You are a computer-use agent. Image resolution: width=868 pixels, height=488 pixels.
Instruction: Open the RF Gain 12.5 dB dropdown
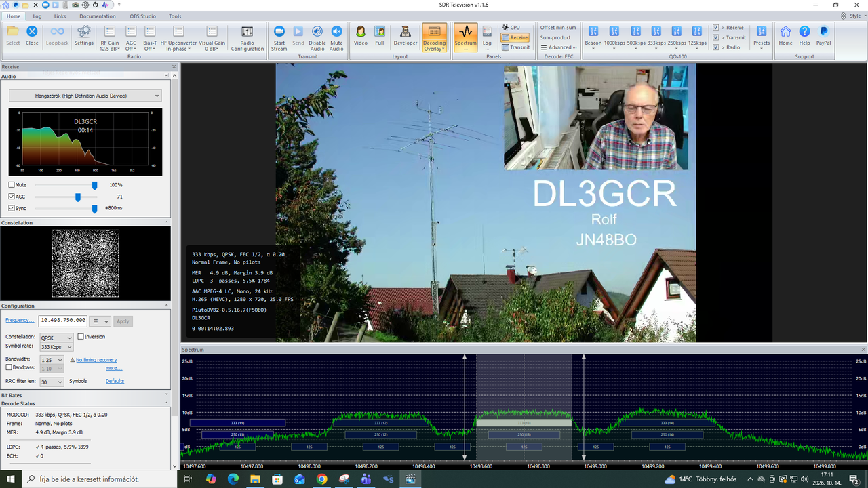[x=110, y=38]
